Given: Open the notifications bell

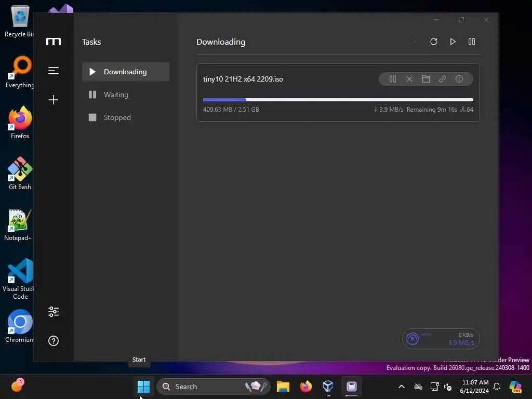Looking at the screenshot, I should point(497,387).
